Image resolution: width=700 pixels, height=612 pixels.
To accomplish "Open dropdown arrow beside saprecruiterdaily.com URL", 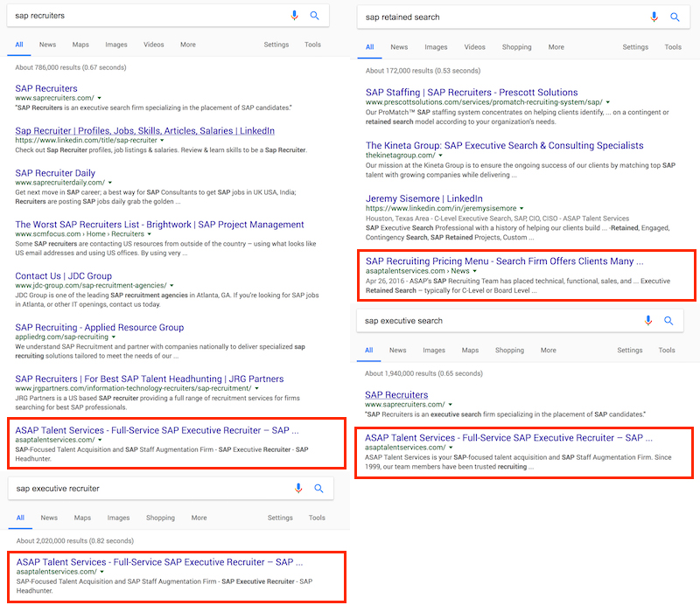I will click(x=110, y=183).
